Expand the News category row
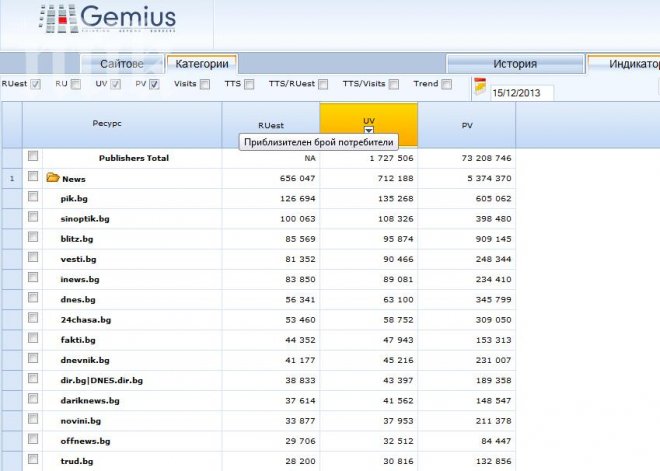Image resolution: width=660 pixels, height=471 pixels. (73, 179)
